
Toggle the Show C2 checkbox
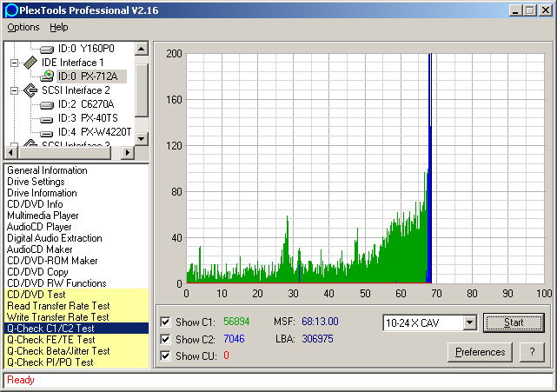point(165,339)
